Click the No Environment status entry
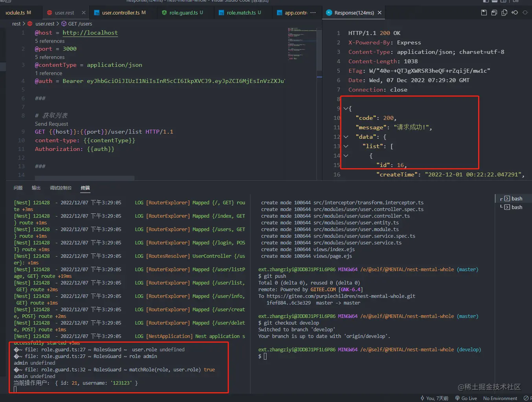This screenshot has width=532, height=402. (x=500, y=398)
